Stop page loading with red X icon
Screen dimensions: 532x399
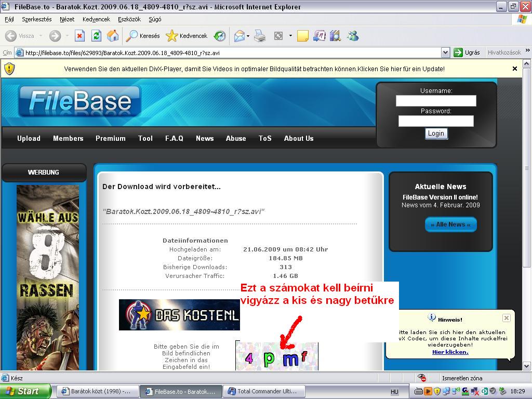[x=79, y=36]
